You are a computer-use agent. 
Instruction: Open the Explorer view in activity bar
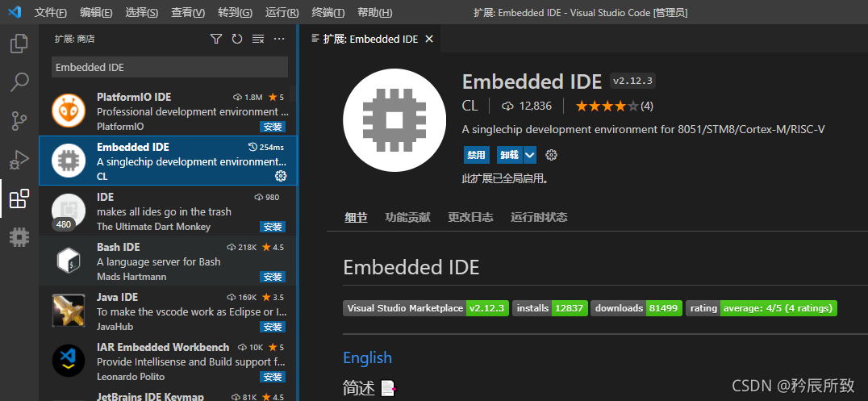(x=19, y=44)
